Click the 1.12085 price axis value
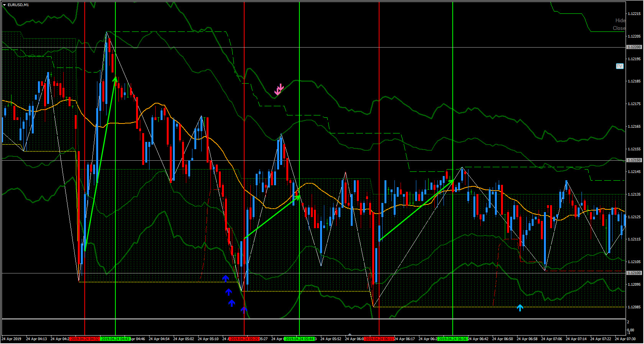 pos(634,307)
